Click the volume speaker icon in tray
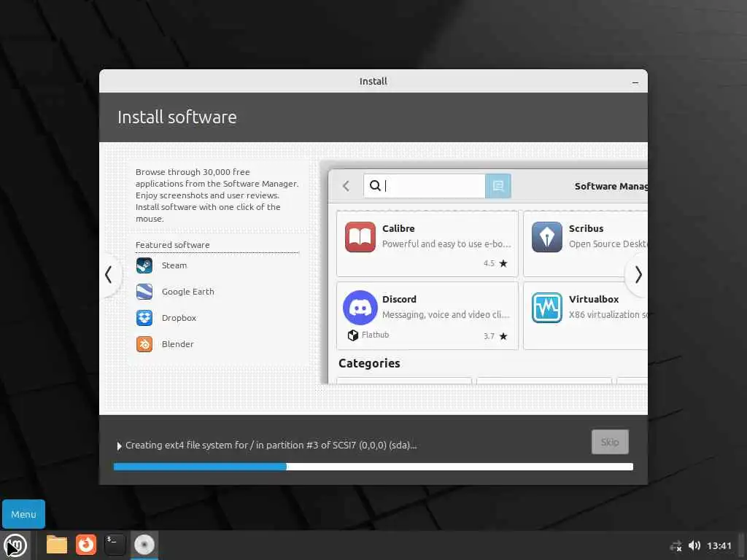 click(x=694, y=545)
